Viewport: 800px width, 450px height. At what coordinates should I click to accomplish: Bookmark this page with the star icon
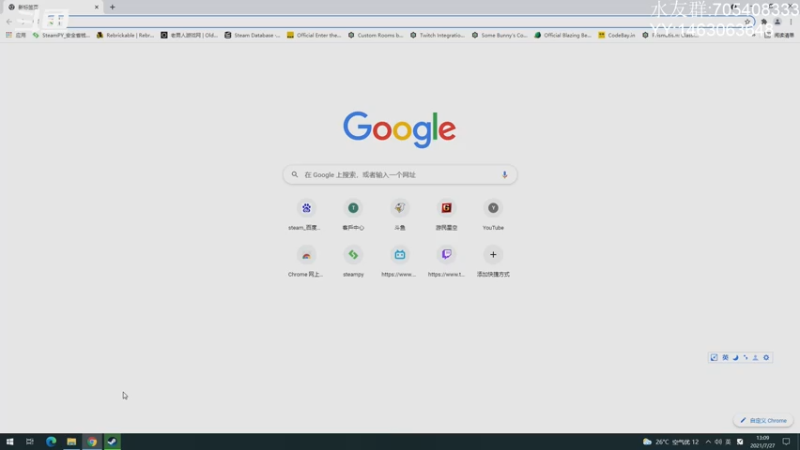[747, 22]
